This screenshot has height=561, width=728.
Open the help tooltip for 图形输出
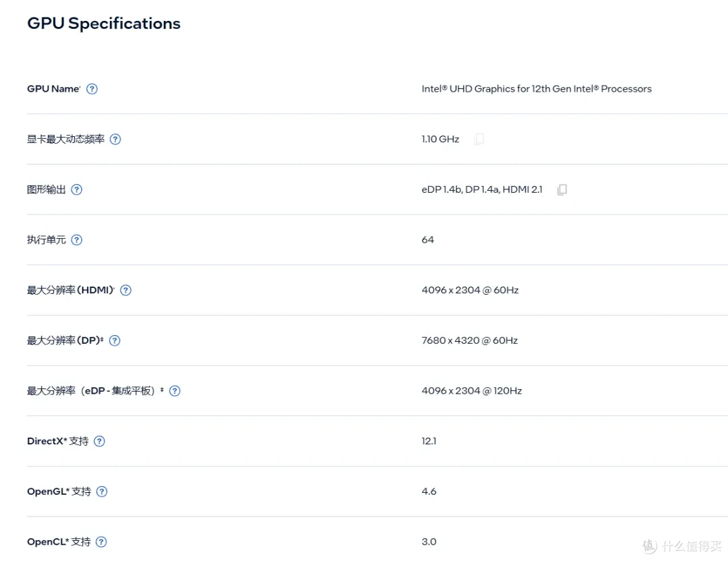77,189
